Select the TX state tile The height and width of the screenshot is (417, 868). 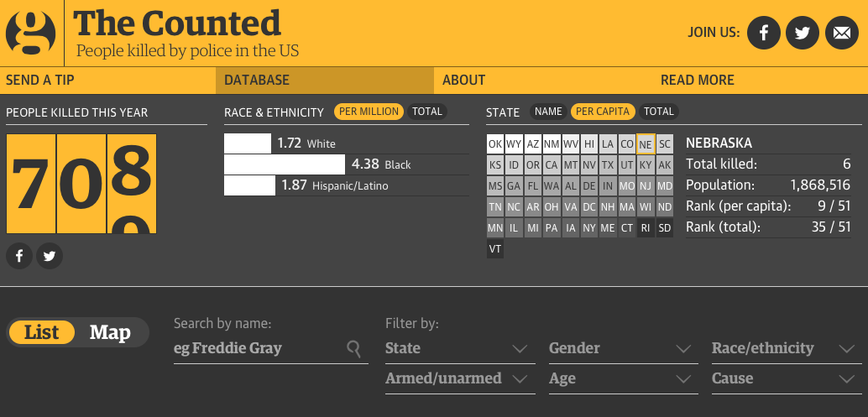(609, 165)
